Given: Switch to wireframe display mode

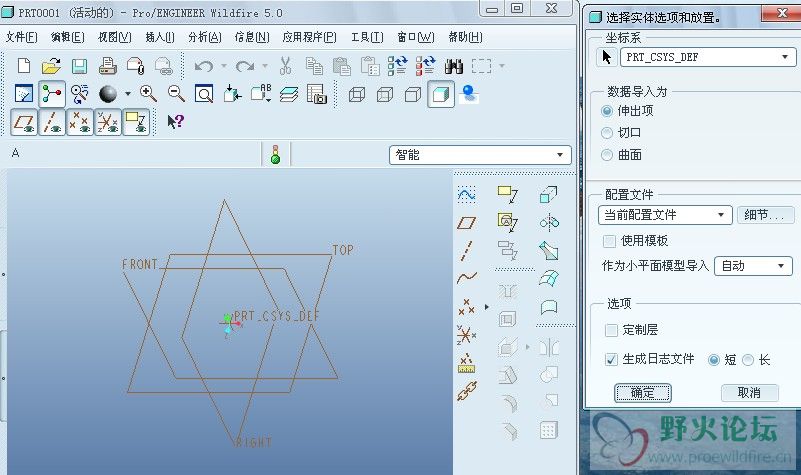Looking at the screenshot, I should (x=357, y=94).
